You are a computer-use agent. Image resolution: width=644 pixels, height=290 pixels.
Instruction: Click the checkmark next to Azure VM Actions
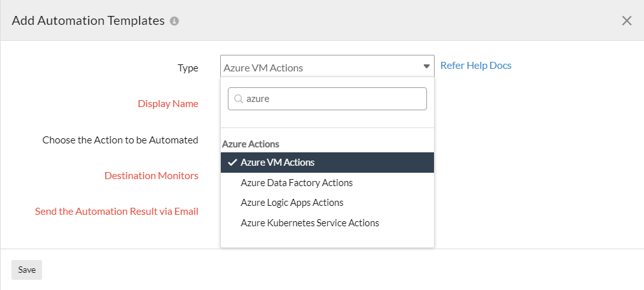click(232, 163)
